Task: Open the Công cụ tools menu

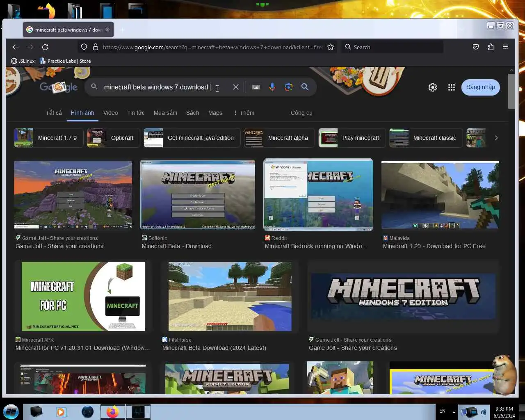Action: click(x=301, y=113)
